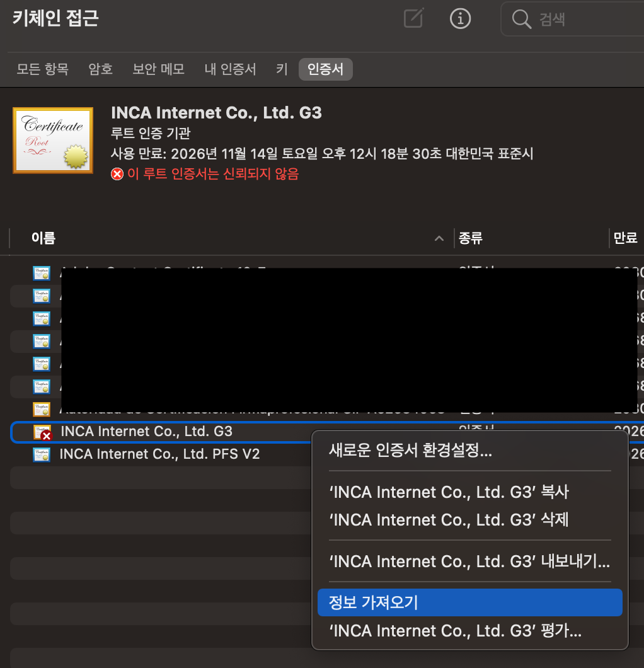644x668 pixels.
Task: Select 정보 가져오기 in the context menu
Action: 470,602
